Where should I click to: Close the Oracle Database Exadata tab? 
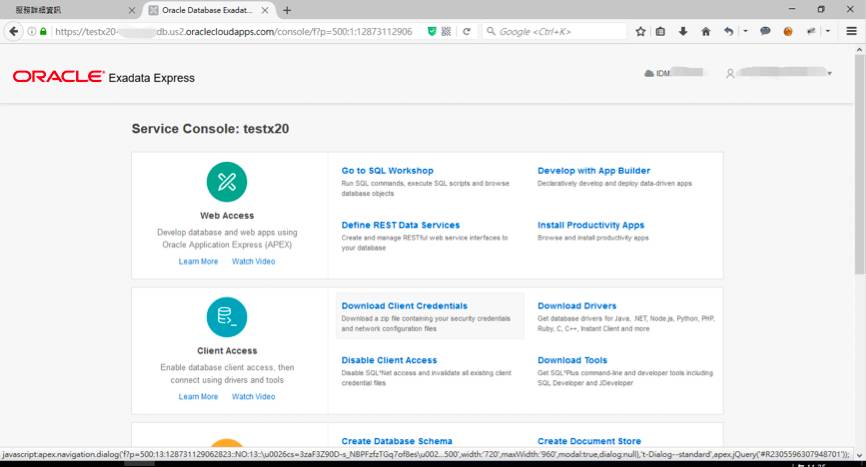pyautogui.click(x=265, y=10)
